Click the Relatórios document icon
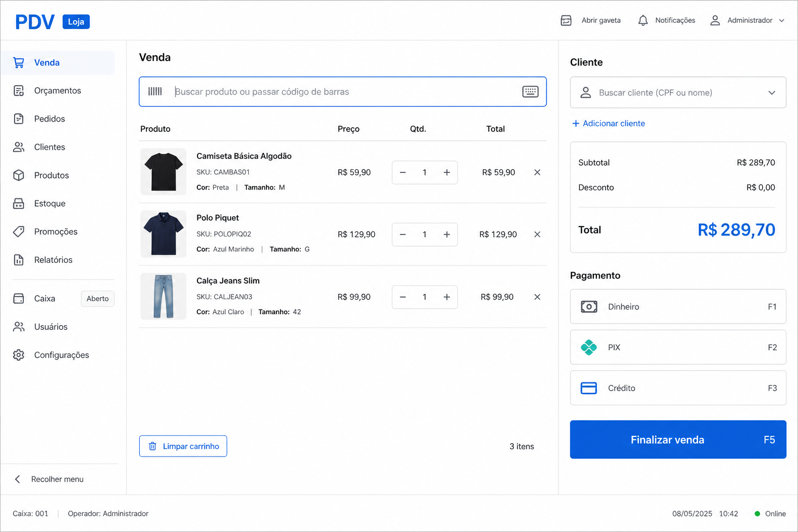Viewport: 798px width, 532px height. click(19, 260)
